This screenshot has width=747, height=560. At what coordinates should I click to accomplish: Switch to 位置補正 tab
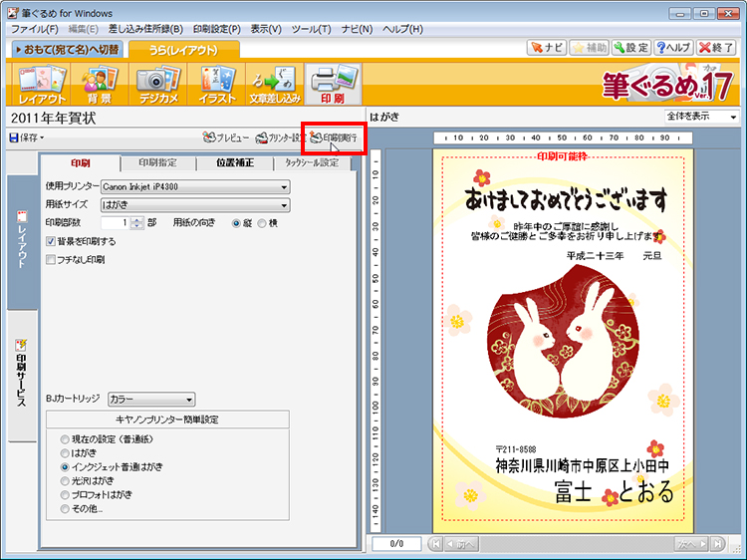[235, 163]
